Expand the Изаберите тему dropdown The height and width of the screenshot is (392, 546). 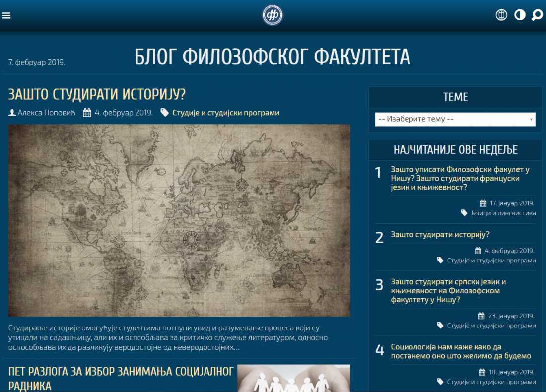[x=455, y=119]
